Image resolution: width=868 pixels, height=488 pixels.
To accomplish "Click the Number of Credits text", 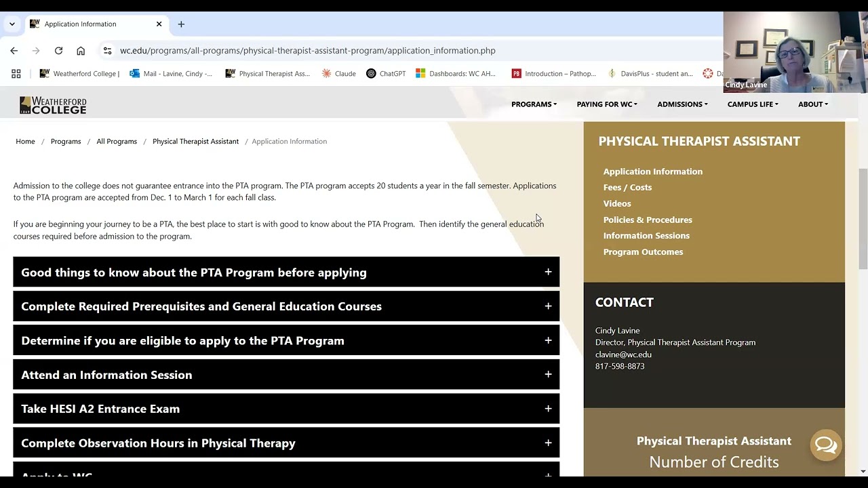I will (714, 462).
